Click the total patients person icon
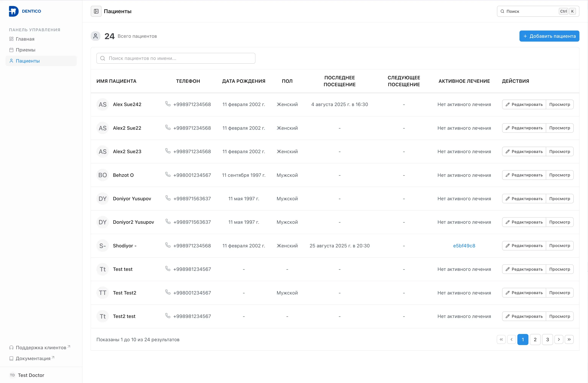This screenshot has width=588, height=383. coord(95,36)
